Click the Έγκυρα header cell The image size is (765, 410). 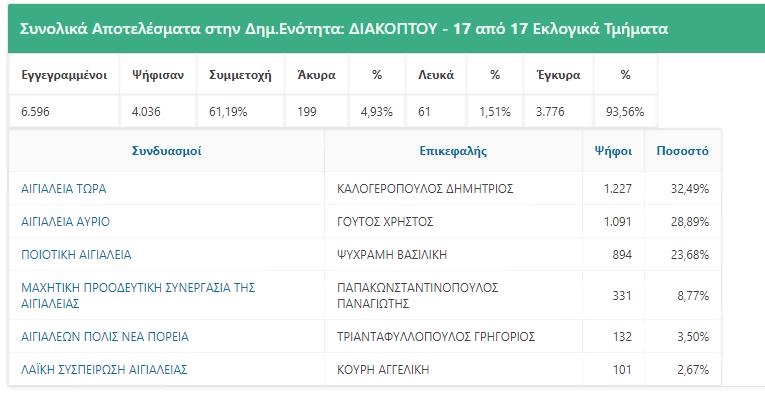(x=559, y=75)
